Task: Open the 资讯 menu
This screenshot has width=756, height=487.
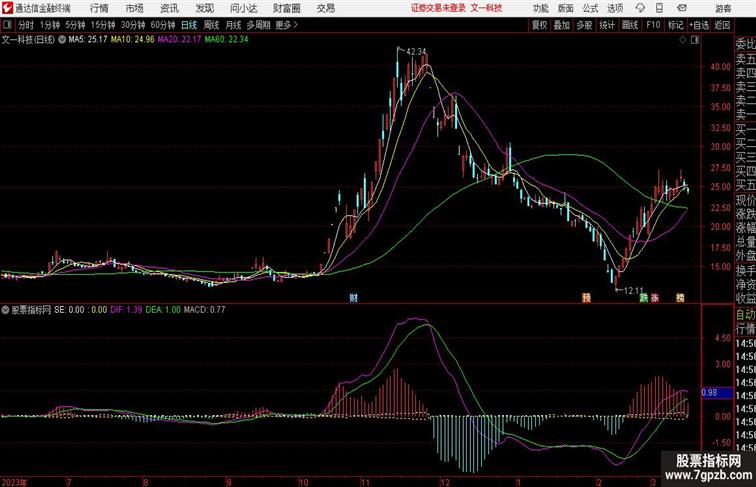Action: pyautogui.click(x=169, y=8)
